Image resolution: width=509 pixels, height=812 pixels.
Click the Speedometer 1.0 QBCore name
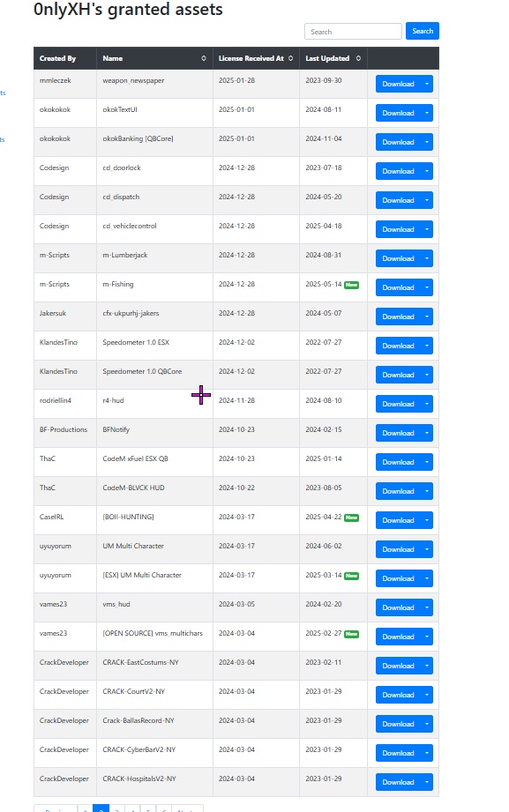click(142, 371)
